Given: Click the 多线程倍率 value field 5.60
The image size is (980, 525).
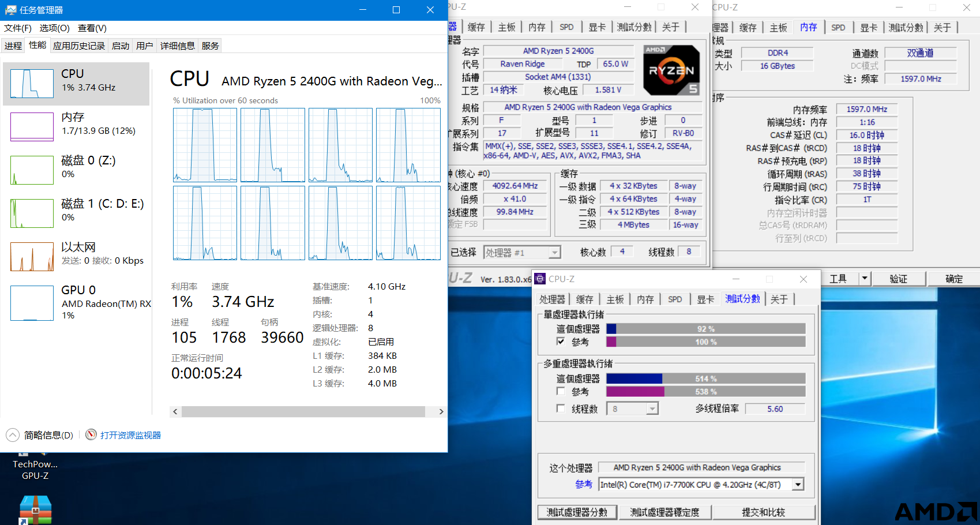Looking at the screenshot, I should 775,409.
